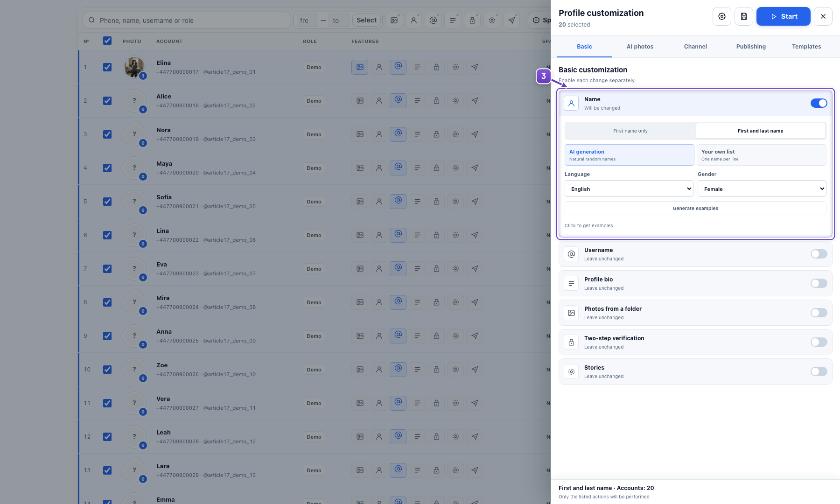The height and width of the screenshot is (504, 840).
Task: Uncheck the checkbox for Mira's row
Action: [x=107, y=302]
